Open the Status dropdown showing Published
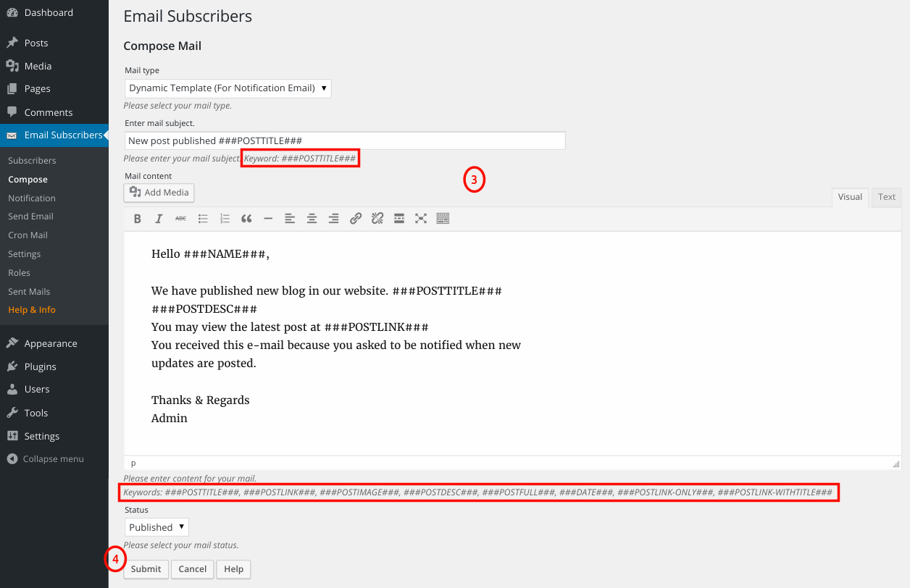 pos(156,526)
